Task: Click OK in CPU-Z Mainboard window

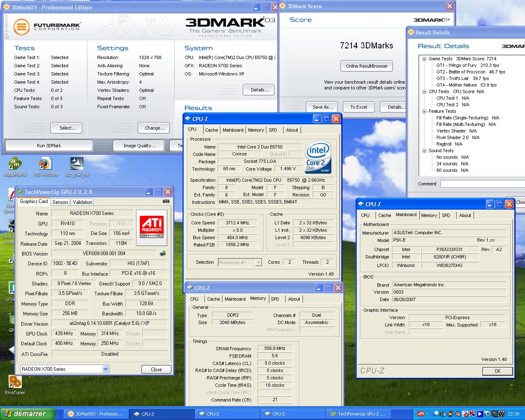Action: click(498, 371)
